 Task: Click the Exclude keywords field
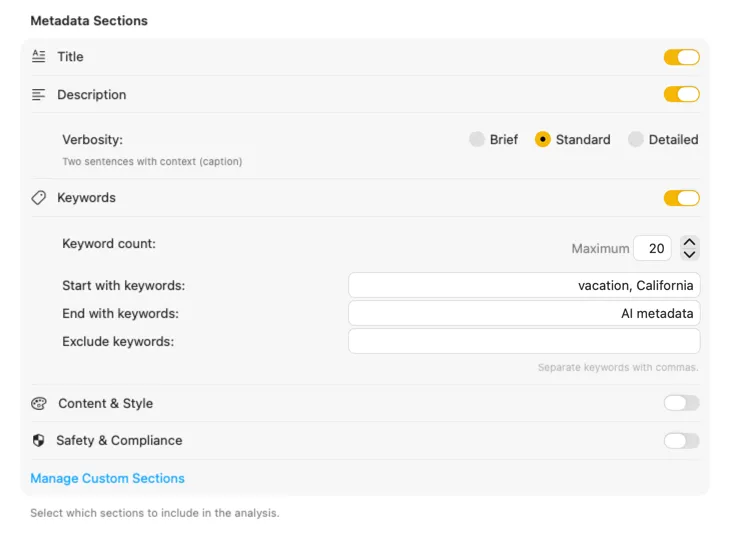tap(524, 341)
